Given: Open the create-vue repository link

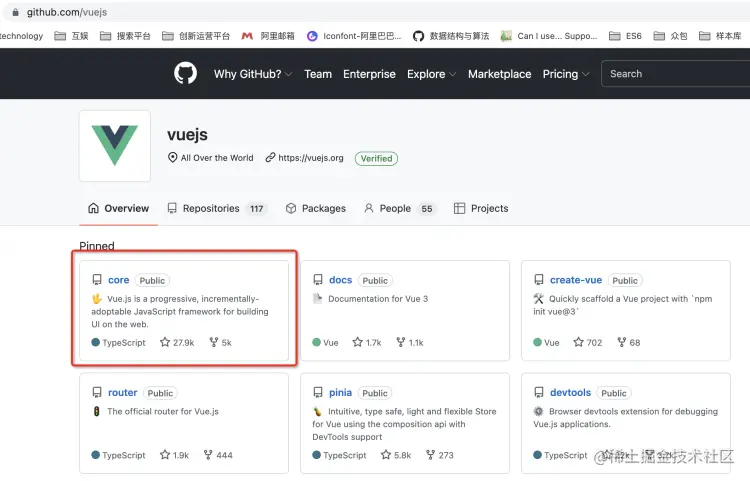Looking at the screenshot, I should click(576, 280).
